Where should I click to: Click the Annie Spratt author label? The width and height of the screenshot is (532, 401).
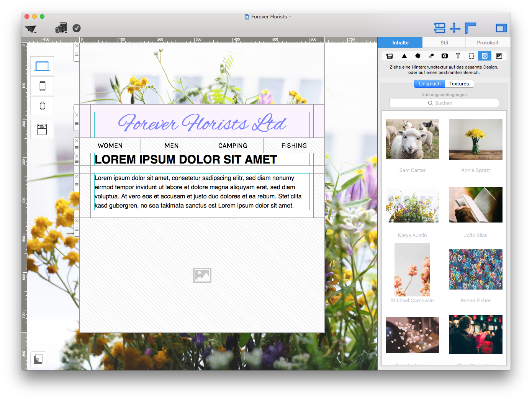point(476,170)
